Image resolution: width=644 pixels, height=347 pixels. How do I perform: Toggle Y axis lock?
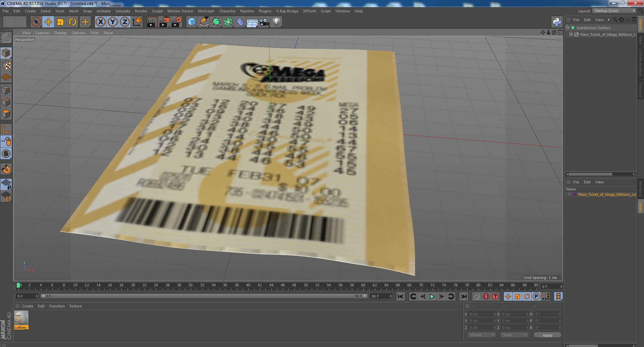click(113, 22)
